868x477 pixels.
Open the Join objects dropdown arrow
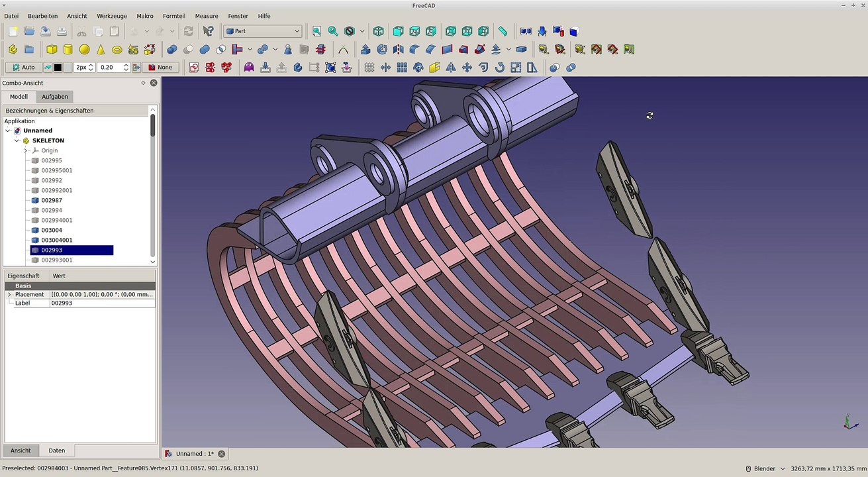point(250,49)
